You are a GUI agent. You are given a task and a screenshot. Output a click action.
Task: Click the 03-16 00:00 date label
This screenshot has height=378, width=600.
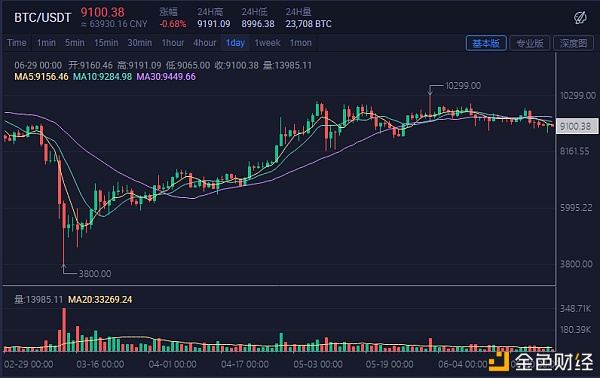(100, 364)
